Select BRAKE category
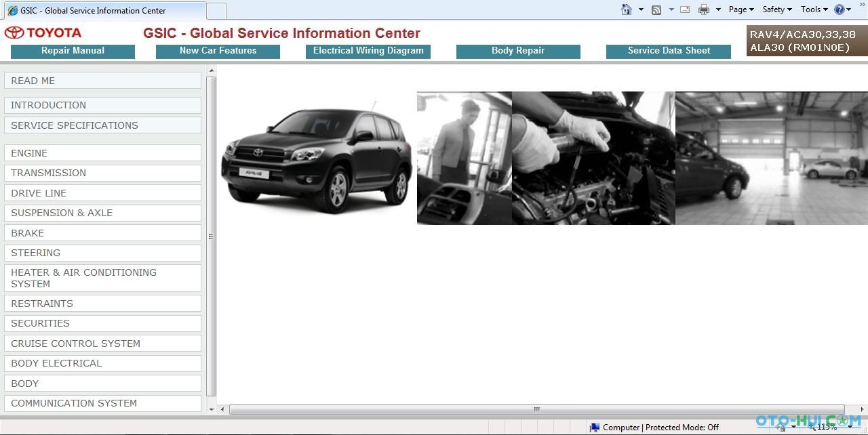The width and height of the screenshot is (868, 435). tap(102, 233)
